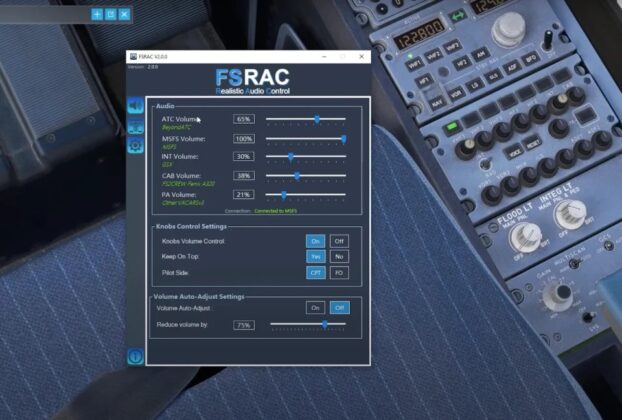
Task: Click the MSFS Volume slider handle
Action: [344, 138]
